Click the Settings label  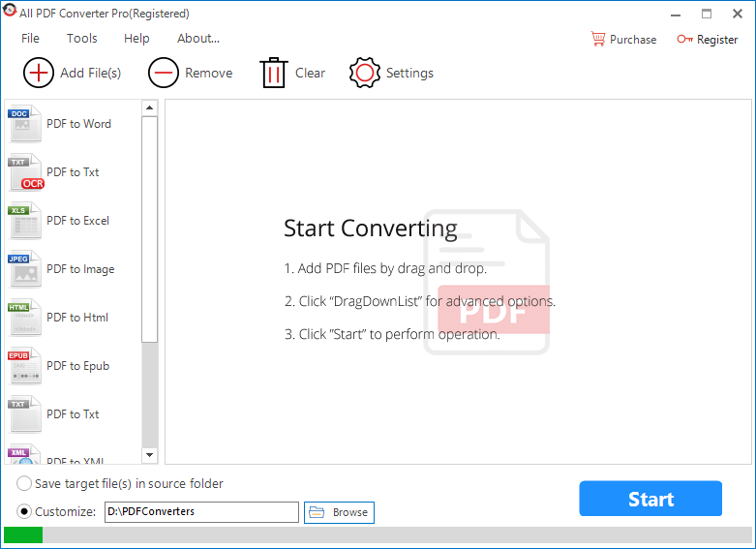pos(409,73)
